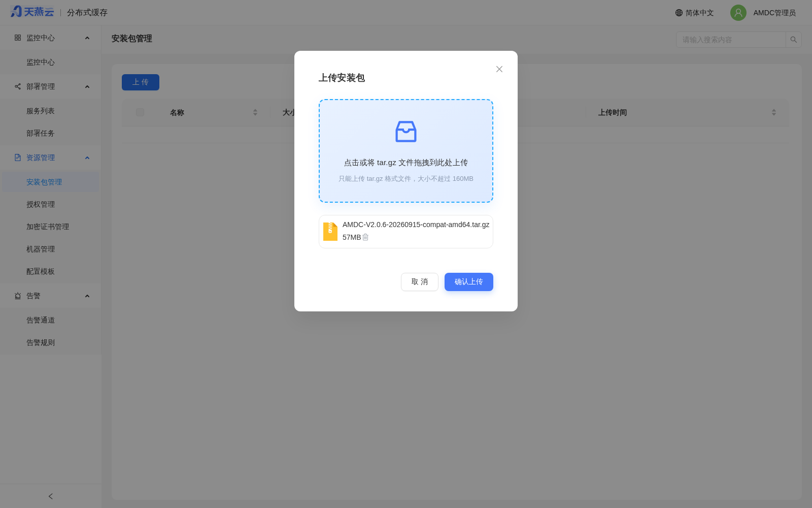
Task: Collapse the sidebar with left arrow
Action: (x=51, y=496)
